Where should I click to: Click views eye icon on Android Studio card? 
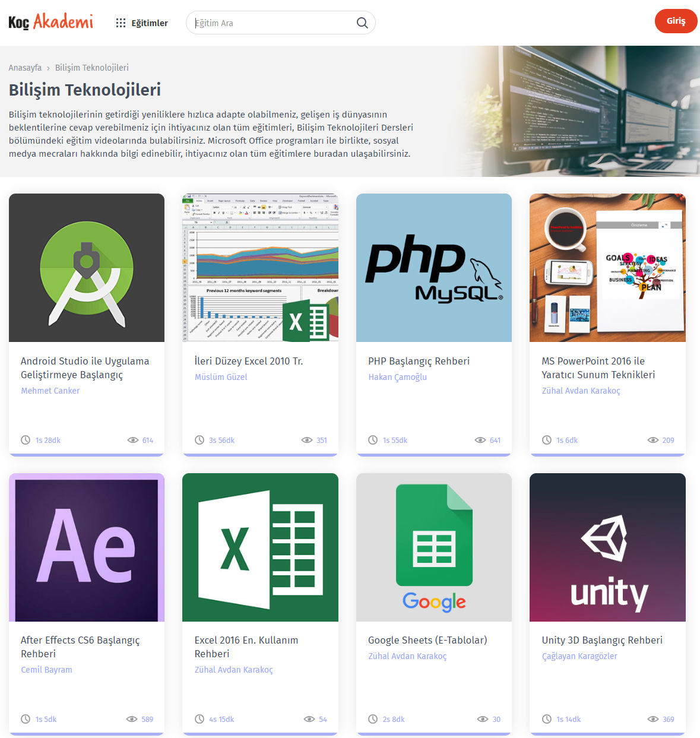(x=133, y=440)
